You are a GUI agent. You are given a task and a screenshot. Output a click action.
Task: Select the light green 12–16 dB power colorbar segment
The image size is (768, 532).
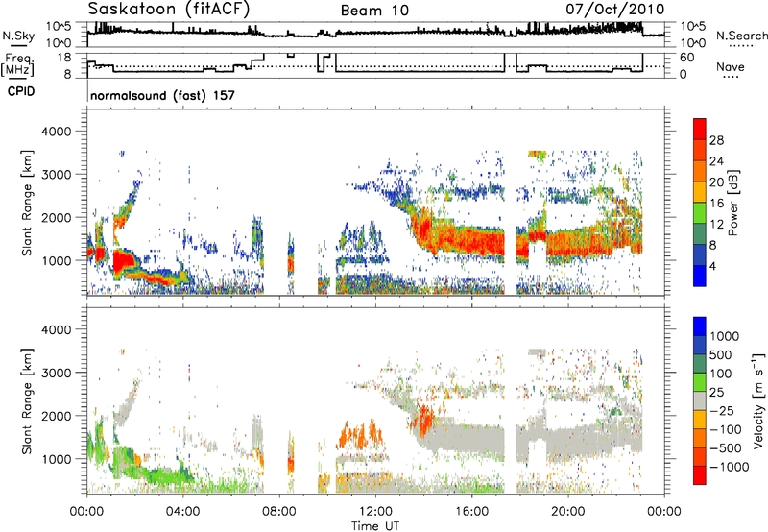(700, 212)
